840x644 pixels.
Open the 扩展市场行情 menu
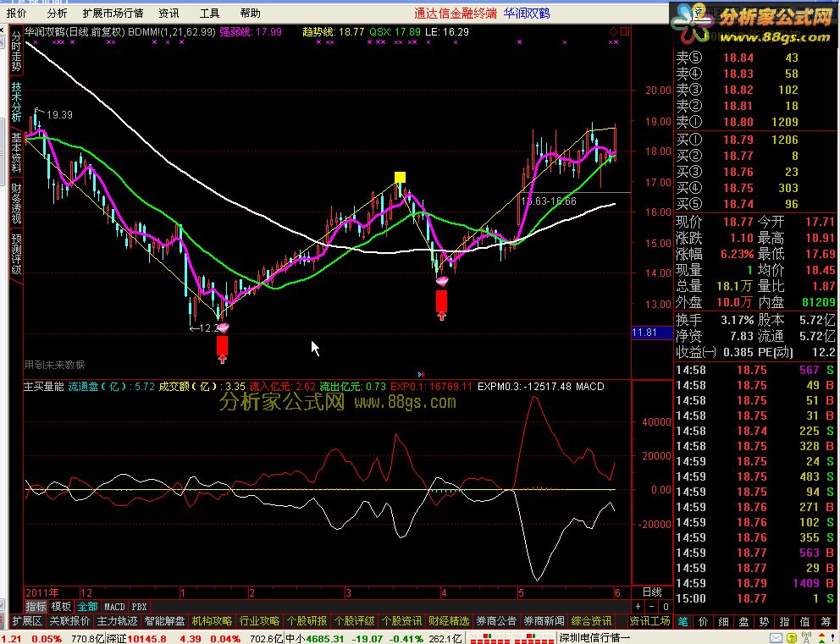pyautogui.click(x=113, y=14)
